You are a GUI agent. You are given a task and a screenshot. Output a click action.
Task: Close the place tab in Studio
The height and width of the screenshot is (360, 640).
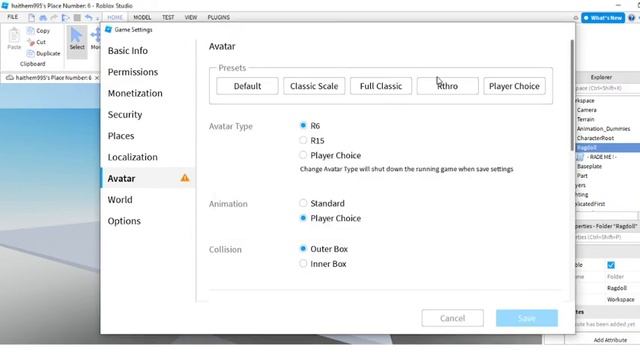97,78
